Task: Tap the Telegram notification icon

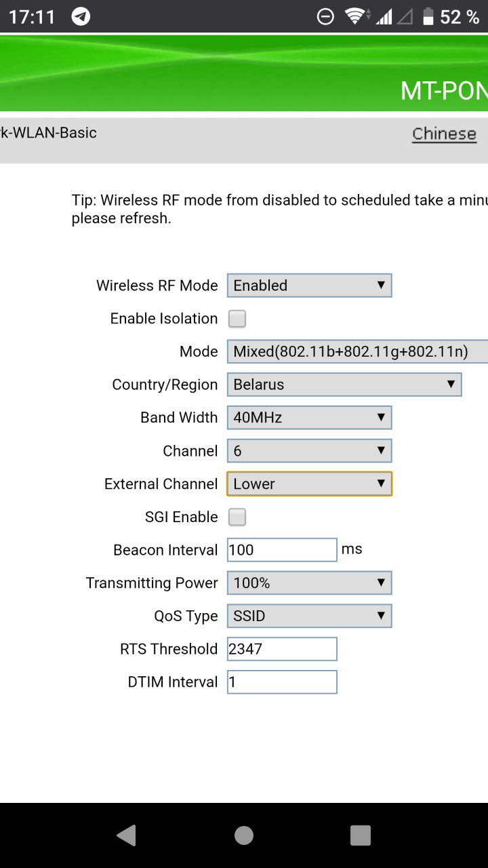Action: click(81, 16)
